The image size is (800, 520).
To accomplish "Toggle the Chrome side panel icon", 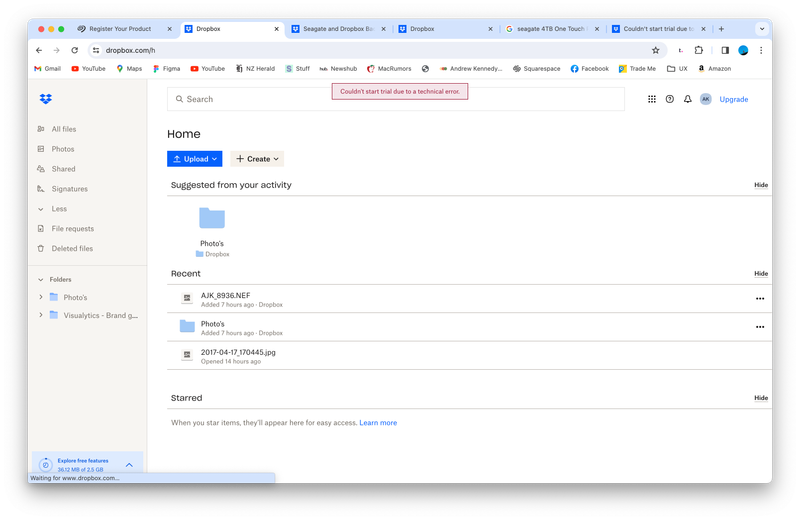I will pos(724,50).
